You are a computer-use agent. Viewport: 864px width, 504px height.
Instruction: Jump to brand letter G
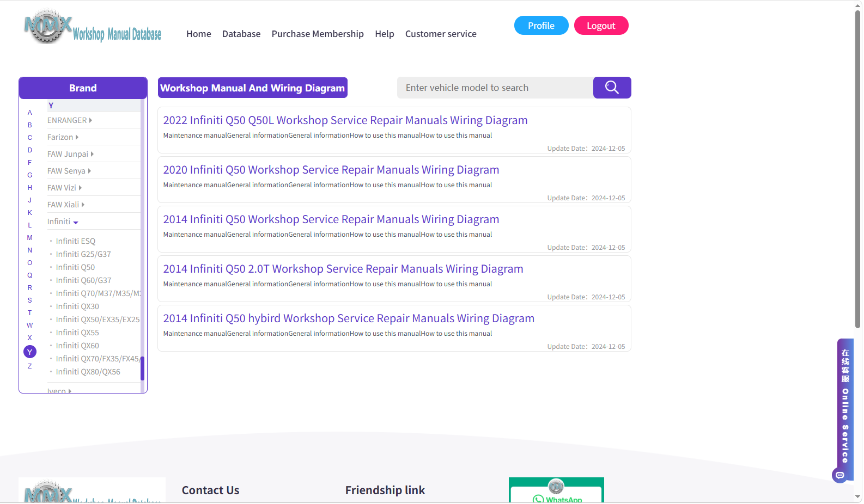point(30,175)
